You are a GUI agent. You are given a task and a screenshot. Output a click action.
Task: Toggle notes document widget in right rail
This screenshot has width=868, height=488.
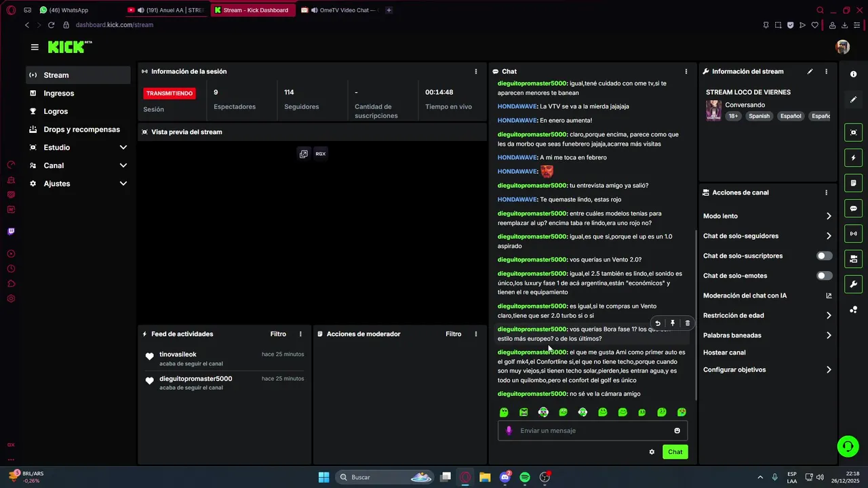[x=854, y=183]
